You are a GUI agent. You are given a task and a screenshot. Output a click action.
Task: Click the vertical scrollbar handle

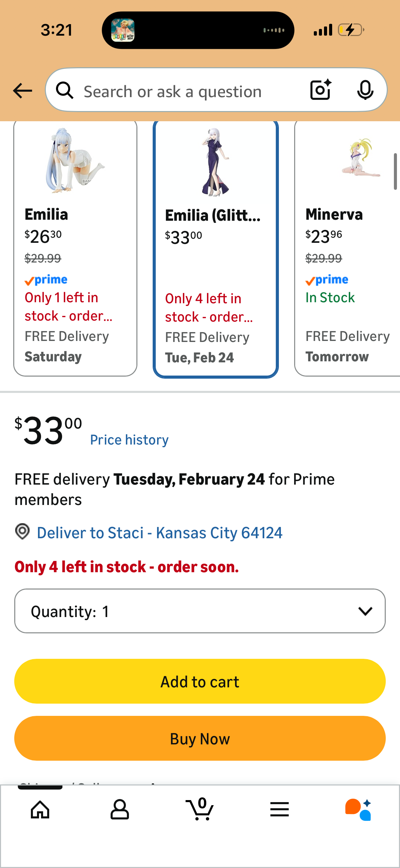pos(395,171)
